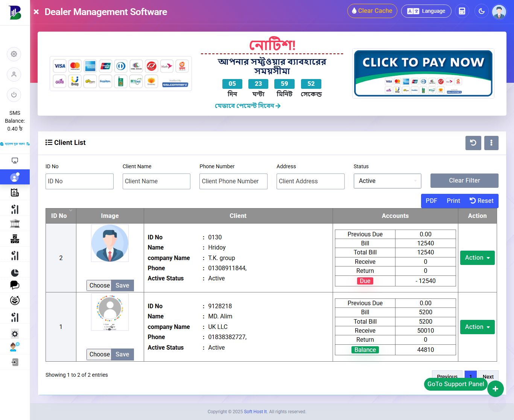Click the settings gear icon near sidebar bottom

(14, 333)
